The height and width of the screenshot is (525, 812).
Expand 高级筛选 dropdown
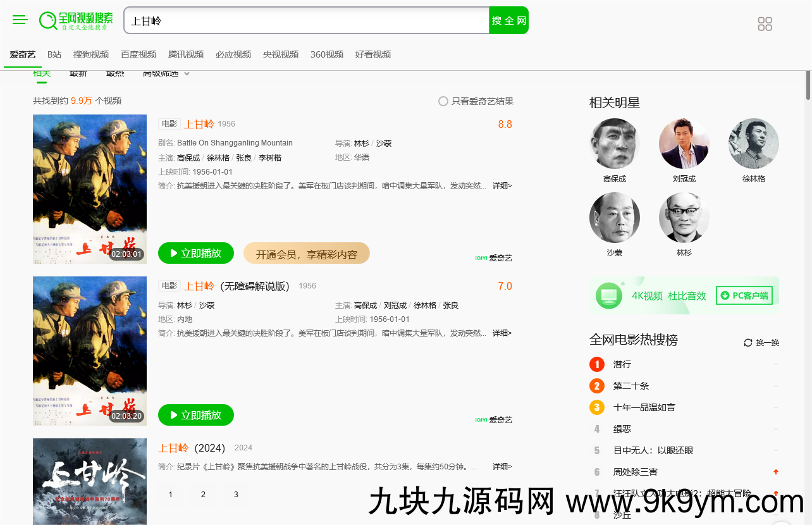(166, 73)
